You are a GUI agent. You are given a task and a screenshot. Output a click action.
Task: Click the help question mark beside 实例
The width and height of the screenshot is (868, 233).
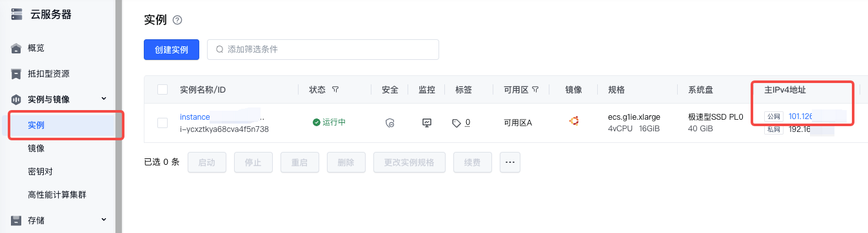177,21
